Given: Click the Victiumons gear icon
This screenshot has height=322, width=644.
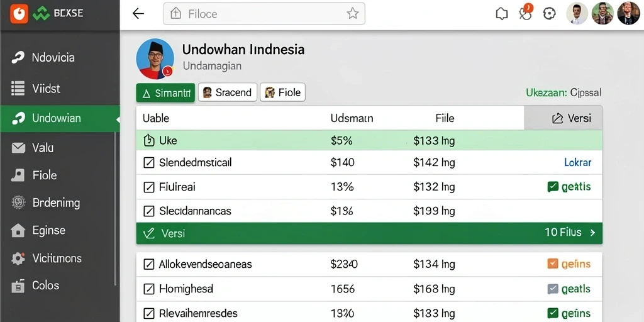Looking at the screenshot, I should click(x=18, y=258).
